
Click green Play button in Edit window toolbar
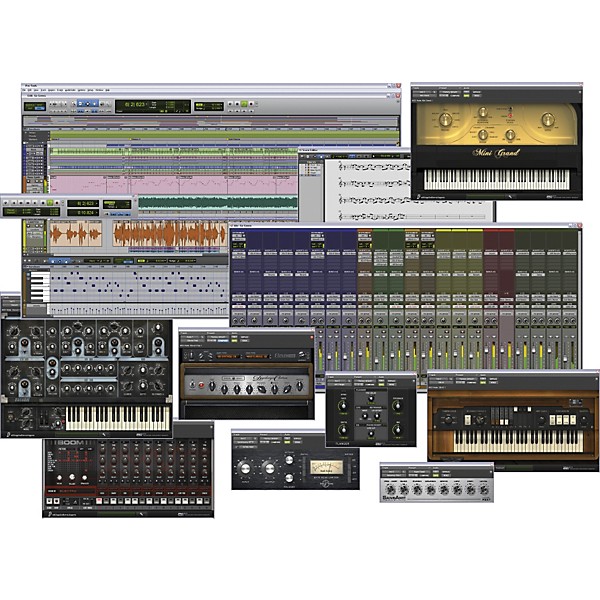(245, 104)
